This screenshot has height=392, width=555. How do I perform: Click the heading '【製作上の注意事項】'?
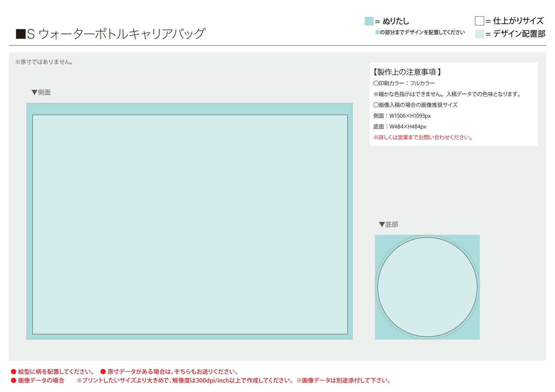click(x=406, y=72)
